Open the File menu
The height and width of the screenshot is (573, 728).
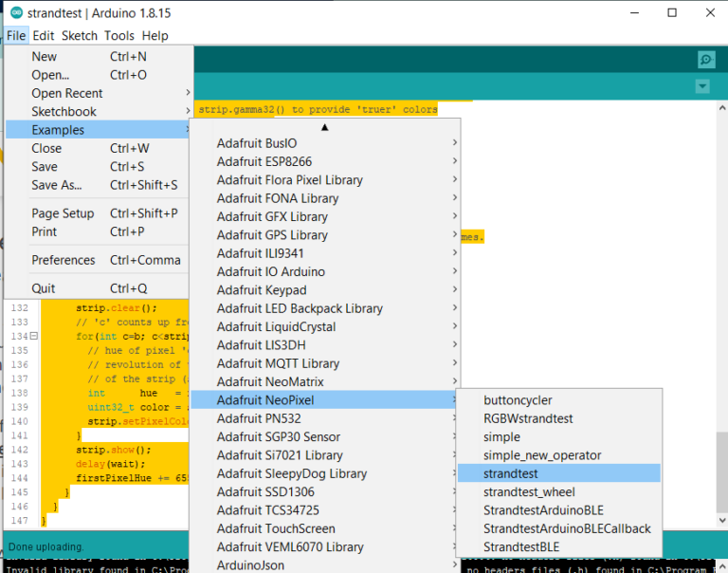click(16, 35)
